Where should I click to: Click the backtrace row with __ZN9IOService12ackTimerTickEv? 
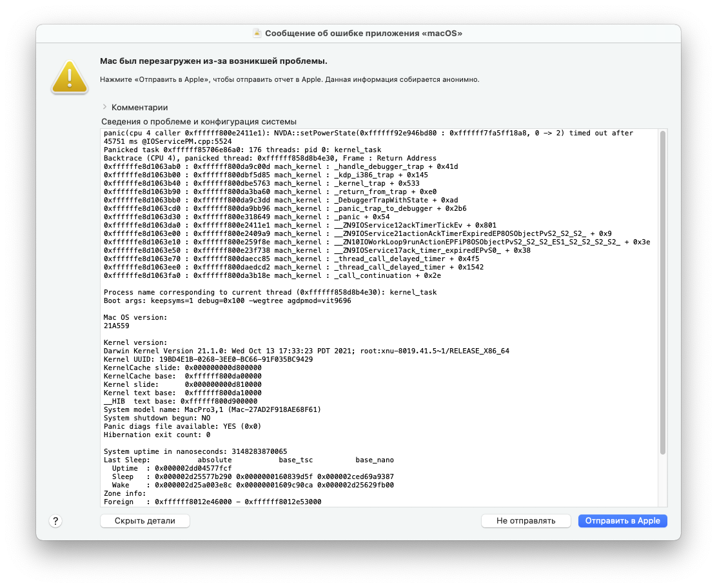click(x=300, y=225)
